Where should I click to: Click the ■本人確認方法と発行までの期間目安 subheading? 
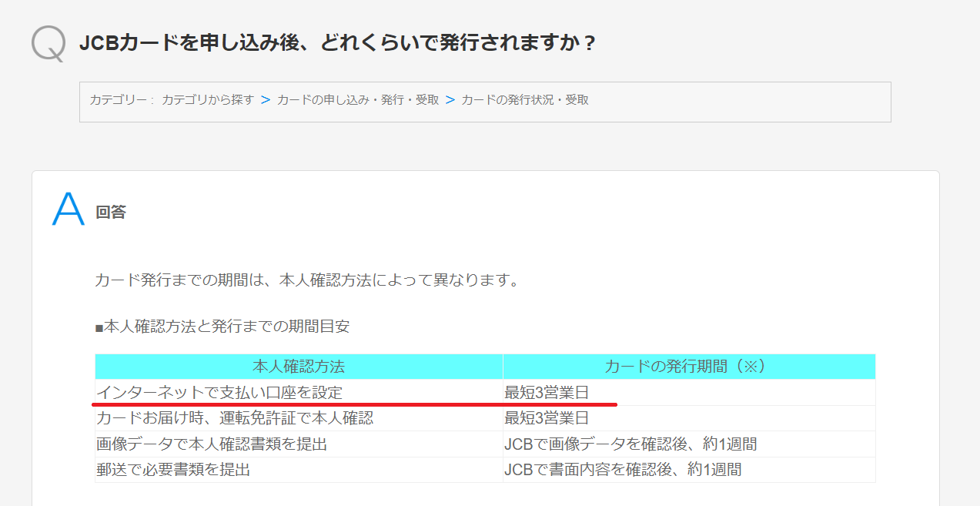point(222,327)
